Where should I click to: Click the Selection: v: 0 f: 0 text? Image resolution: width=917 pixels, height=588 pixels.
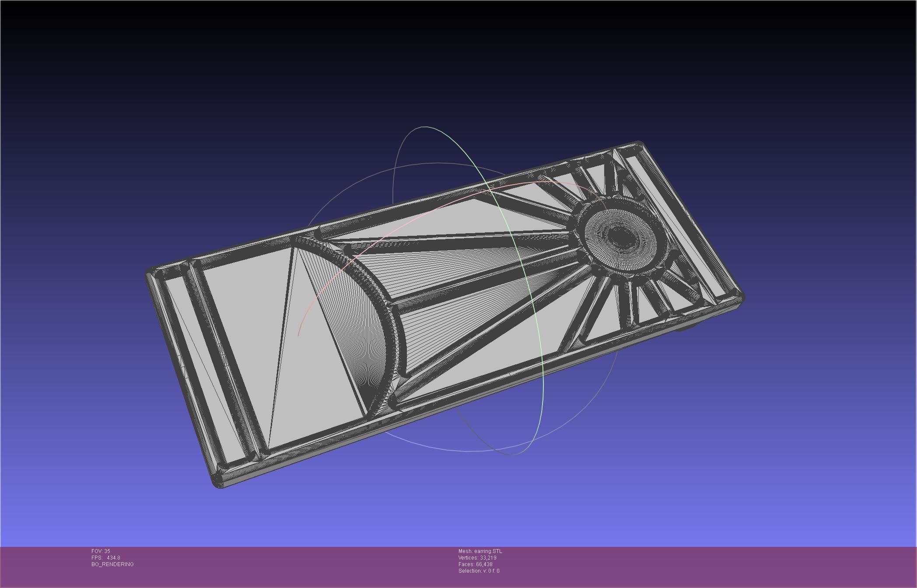[x=479, y=571]
